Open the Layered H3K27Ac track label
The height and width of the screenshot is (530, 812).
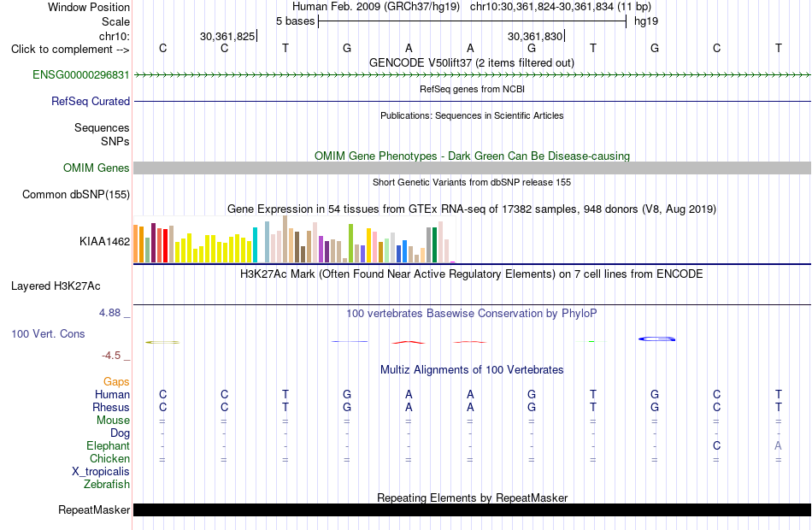pyautogui.click(x=56, y=286)
